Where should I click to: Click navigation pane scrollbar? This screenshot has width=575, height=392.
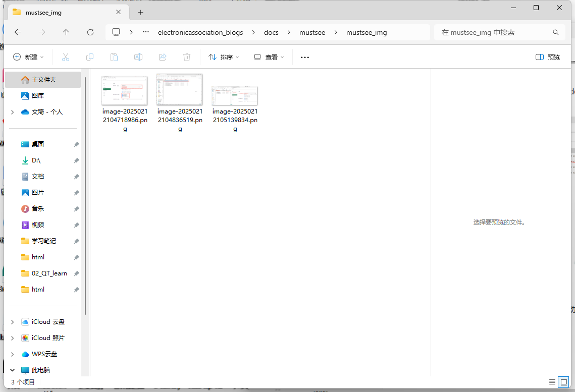85,196
